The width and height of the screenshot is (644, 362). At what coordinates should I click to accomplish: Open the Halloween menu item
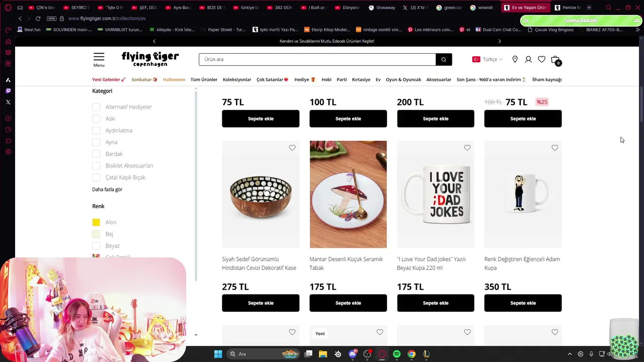[174, 79]
